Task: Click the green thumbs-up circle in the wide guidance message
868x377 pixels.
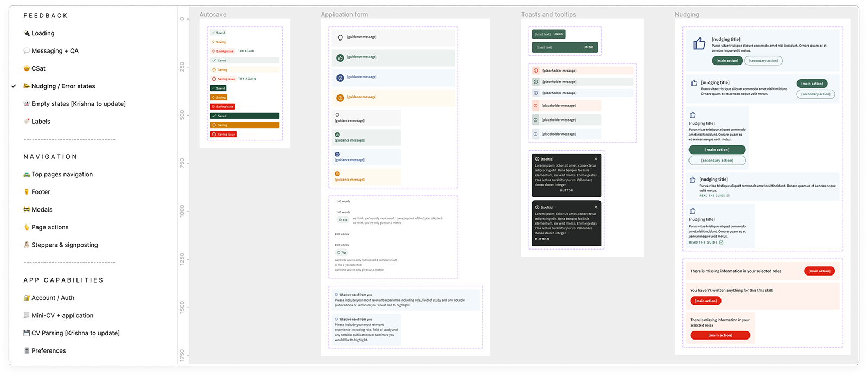Action: tap(340, 58)
